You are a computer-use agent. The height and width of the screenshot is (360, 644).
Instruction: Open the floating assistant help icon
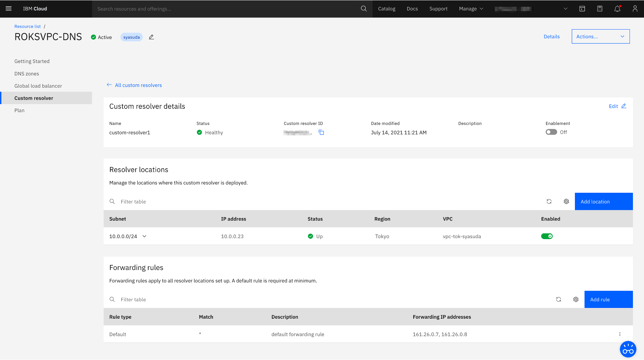[x=628, y=349]
